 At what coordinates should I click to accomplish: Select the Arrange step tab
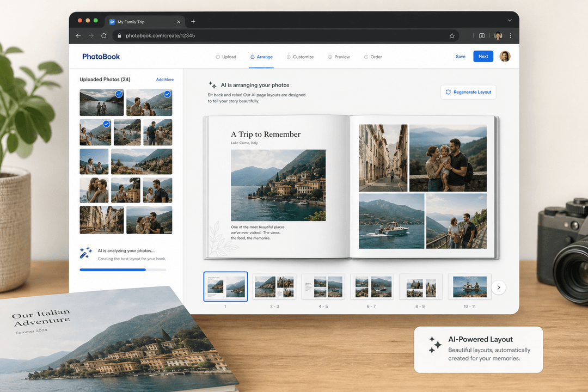pyautogui.click(x=261, y=57)
